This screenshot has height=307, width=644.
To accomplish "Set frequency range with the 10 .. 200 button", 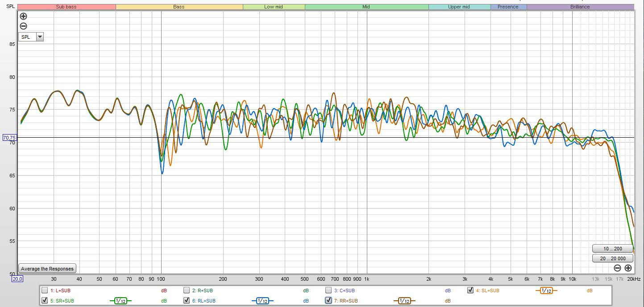I will [612, 249].
